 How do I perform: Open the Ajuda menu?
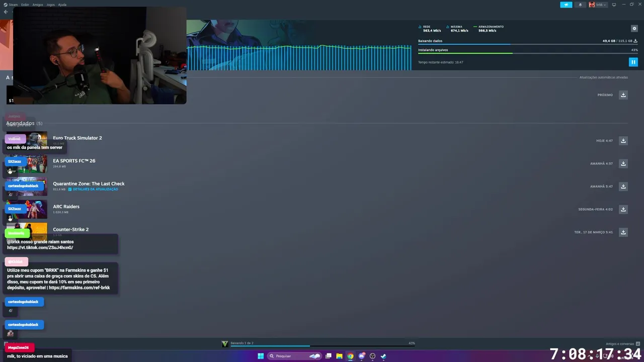point(62,5)
